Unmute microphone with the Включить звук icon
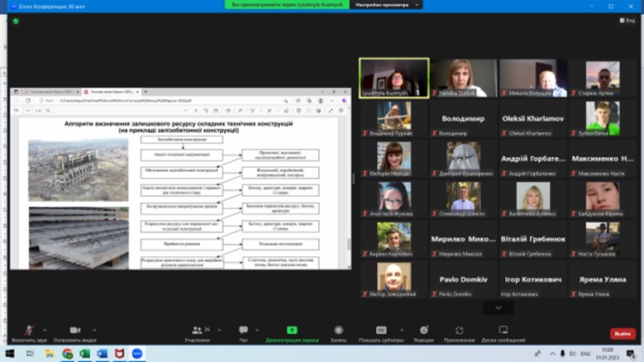 (x=29, y=331)
